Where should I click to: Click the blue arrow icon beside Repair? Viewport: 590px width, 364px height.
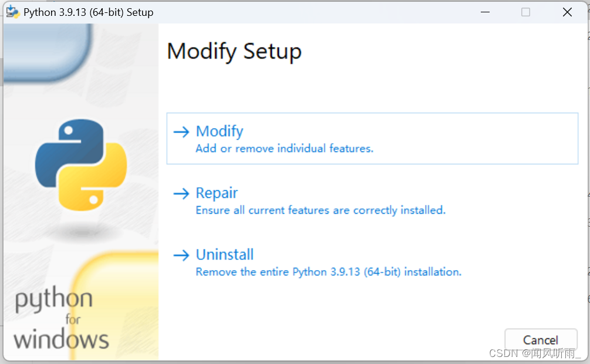coord(182,193)
